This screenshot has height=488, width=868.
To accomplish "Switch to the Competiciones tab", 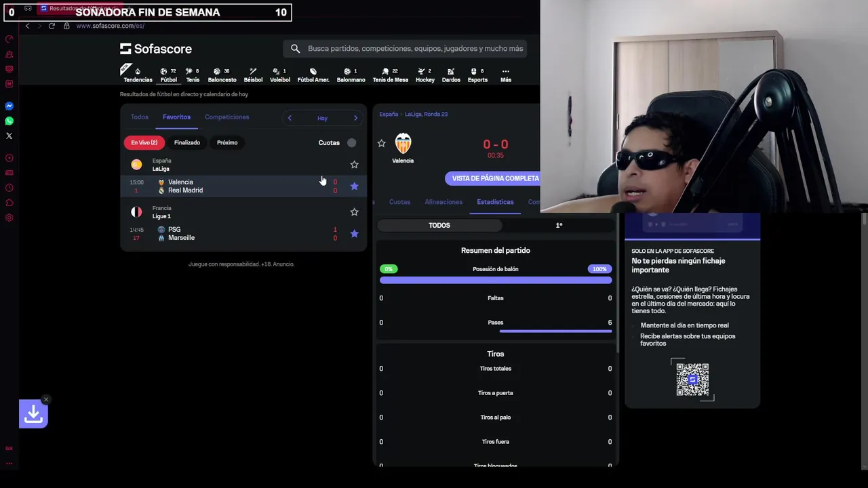I will (x=226, y=117).
